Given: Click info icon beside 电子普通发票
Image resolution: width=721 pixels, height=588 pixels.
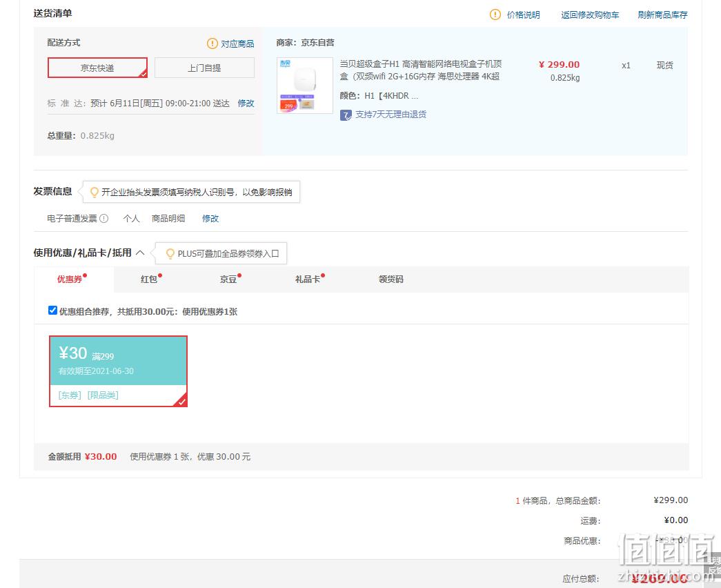Looking at the screenshot, I should click(x=104, y=219).
